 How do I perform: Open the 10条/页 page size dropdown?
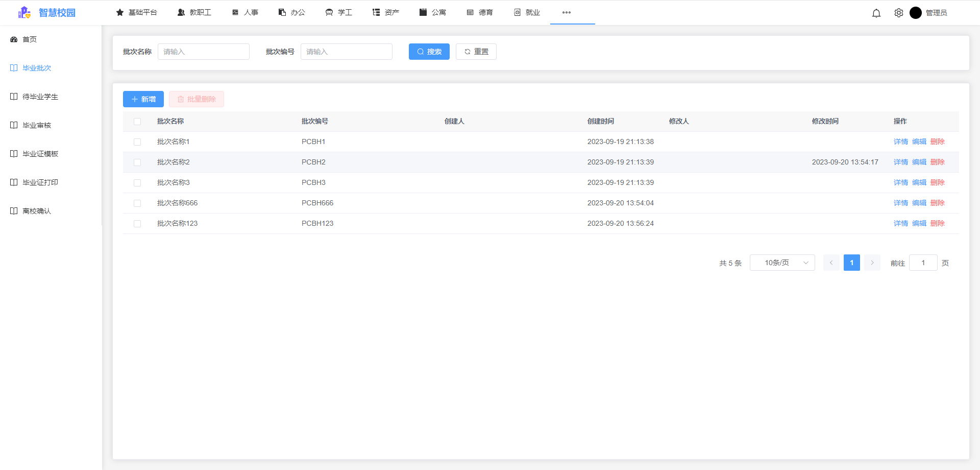point(782,263)
